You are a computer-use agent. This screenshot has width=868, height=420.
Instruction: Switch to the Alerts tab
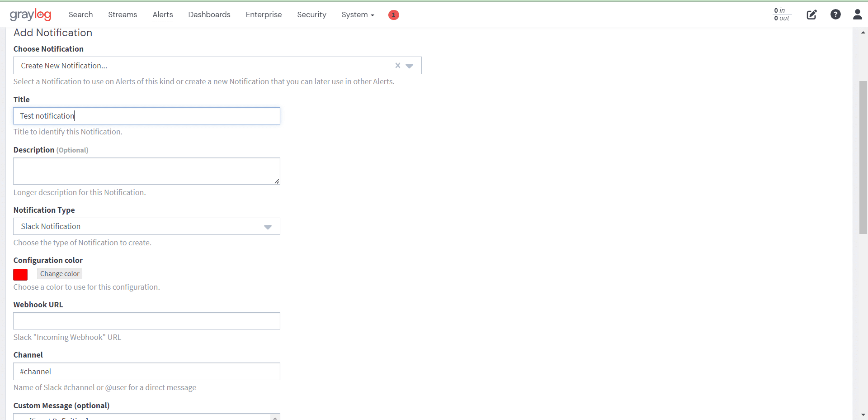click(162, 14)
